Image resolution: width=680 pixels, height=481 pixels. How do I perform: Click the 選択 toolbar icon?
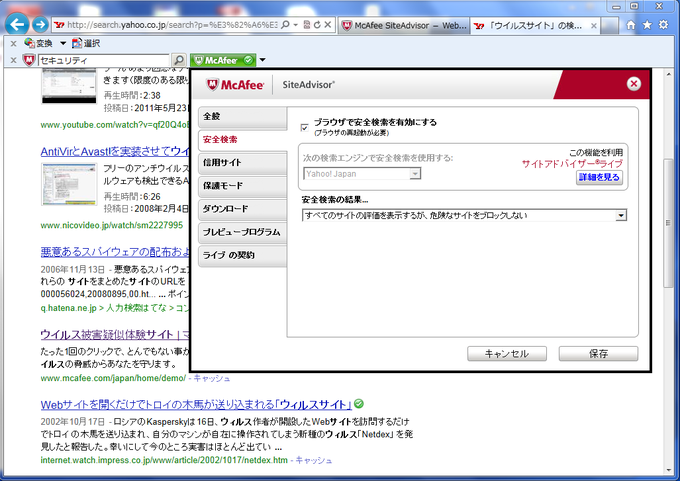(86, 43)
